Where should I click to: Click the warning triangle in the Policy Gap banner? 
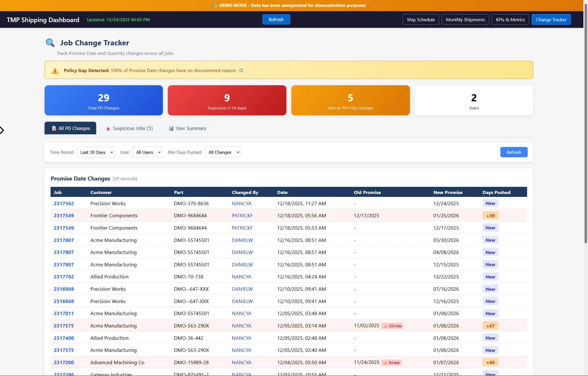[x=55, y=70]
